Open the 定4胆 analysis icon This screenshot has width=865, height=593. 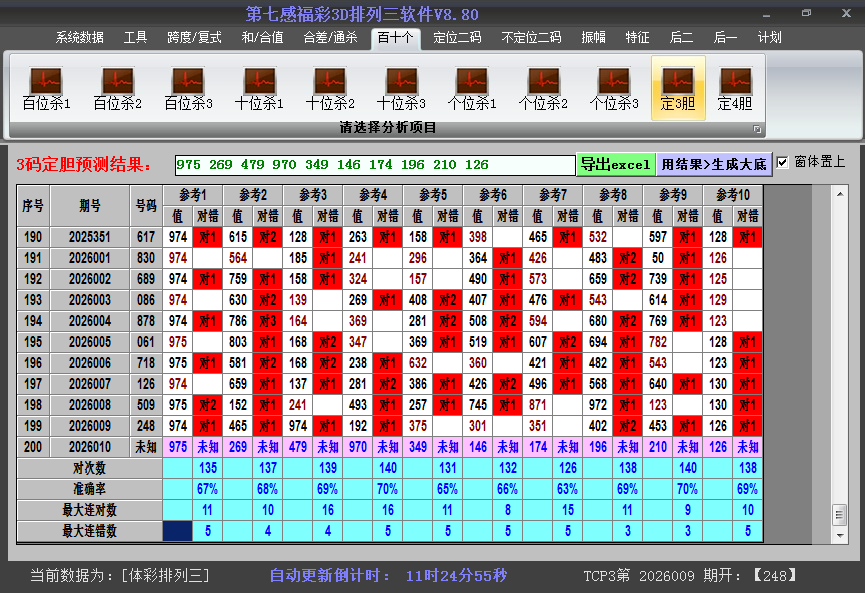point(735,88)
